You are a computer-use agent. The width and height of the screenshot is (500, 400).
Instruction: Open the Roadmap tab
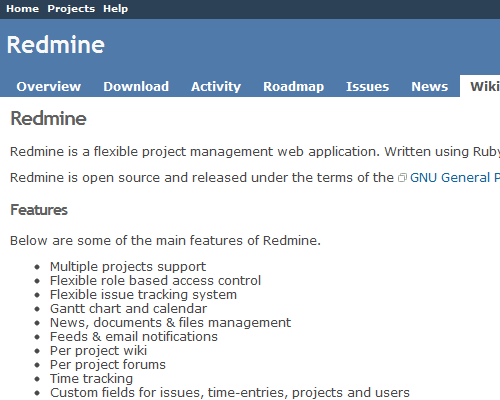[293, 87]
